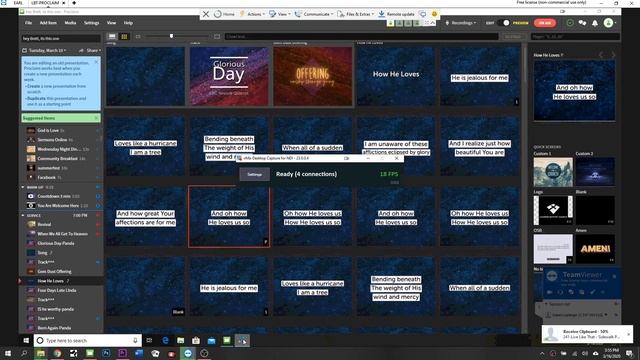The image size is (640, 360).
Task: Open the TeamViewer Actions dropdown
Action: tap(252, 14)
